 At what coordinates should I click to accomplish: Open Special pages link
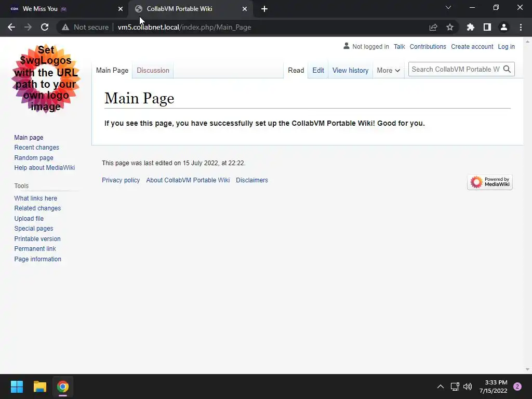34,229
